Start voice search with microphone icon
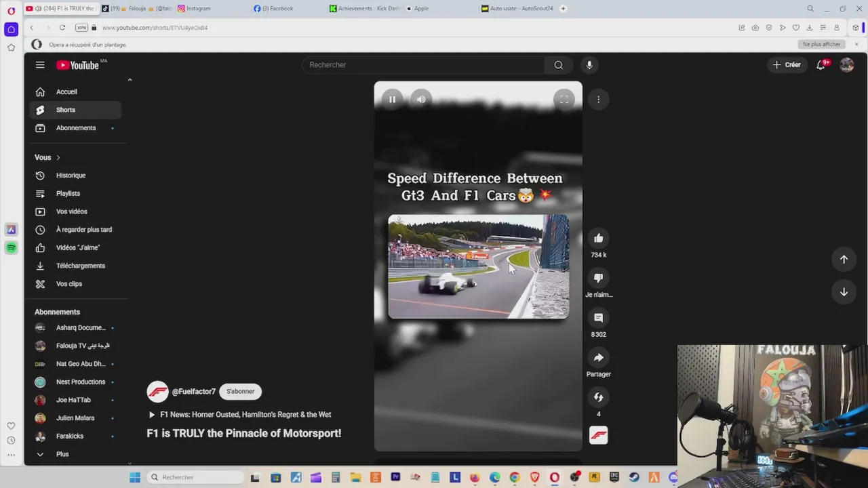 (589, 65)
